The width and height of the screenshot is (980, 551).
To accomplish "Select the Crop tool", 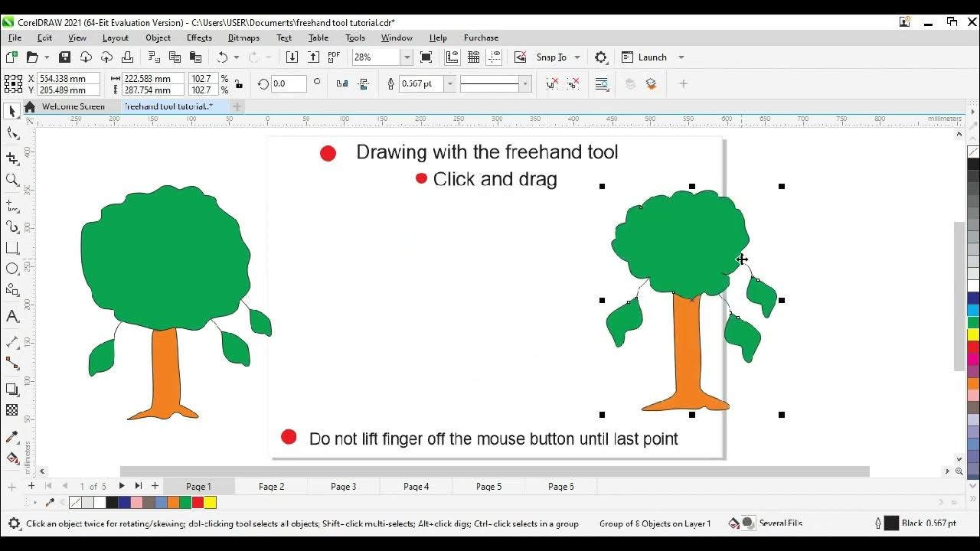I will pyautogui.click(x=12, y=158).
